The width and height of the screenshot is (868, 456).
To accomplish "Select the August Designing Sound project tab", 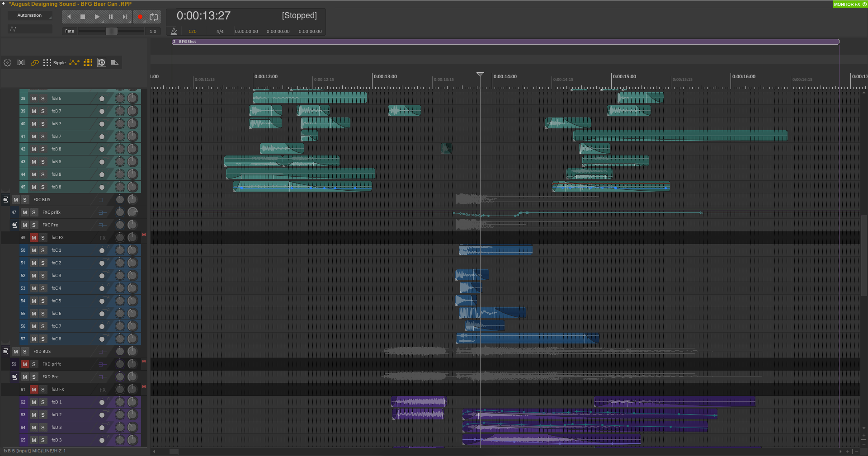I will (x=71, y=4).
